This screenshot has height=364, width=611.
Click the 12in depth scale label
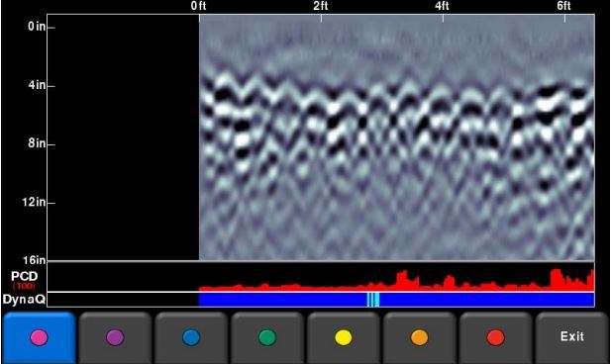pos(34,202)
